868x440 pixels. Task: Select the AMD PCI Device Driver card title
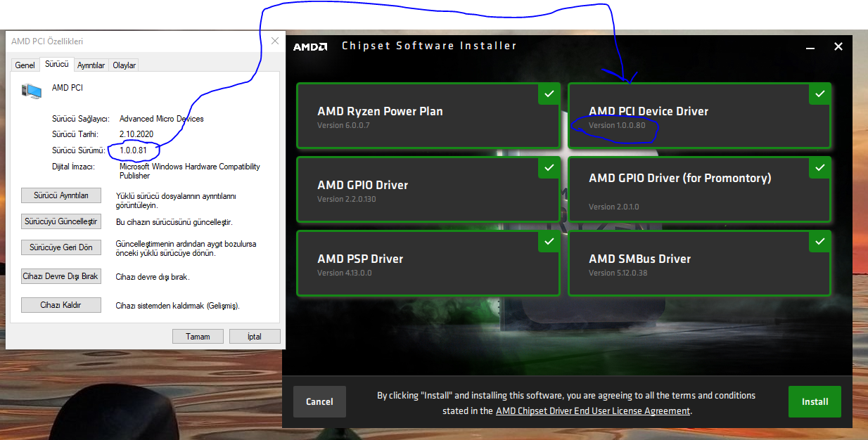click(x=649, y=111)
